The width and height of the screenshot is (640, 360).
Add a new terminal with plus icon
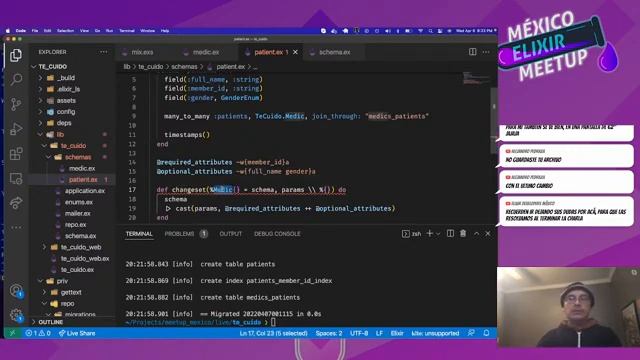(x=429, y=233)
